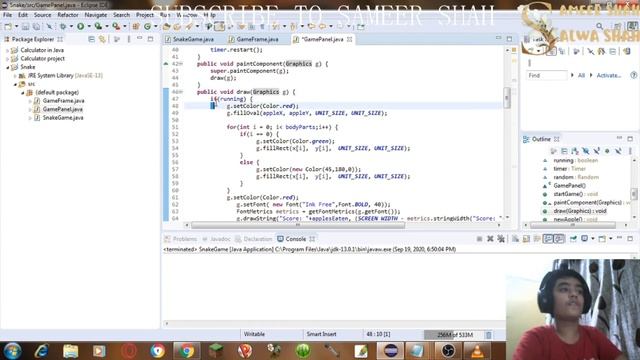Click the Remove All Terminated Launches console icon

[x=501, y=239]
